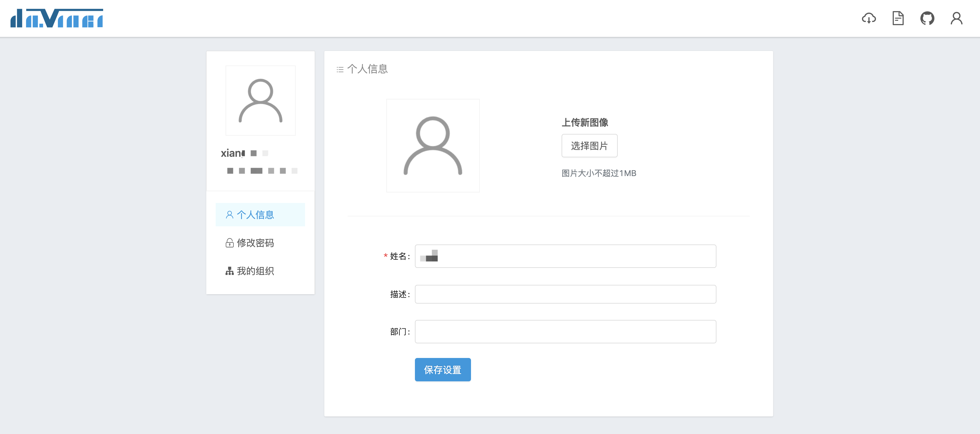Click the cloud download icon in header

click(869, 18)
